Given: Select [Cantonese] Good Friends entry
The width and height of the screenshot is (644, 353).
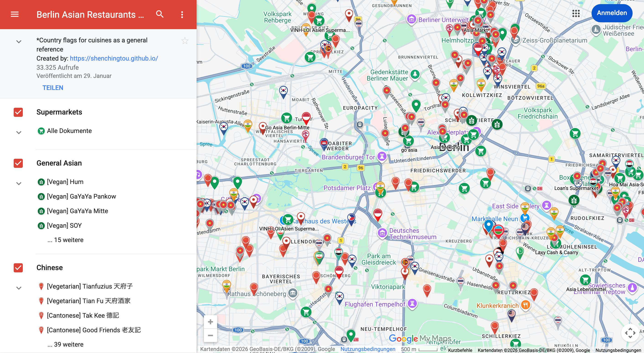Looking at the screenshot, I should (x=94, y=330).
